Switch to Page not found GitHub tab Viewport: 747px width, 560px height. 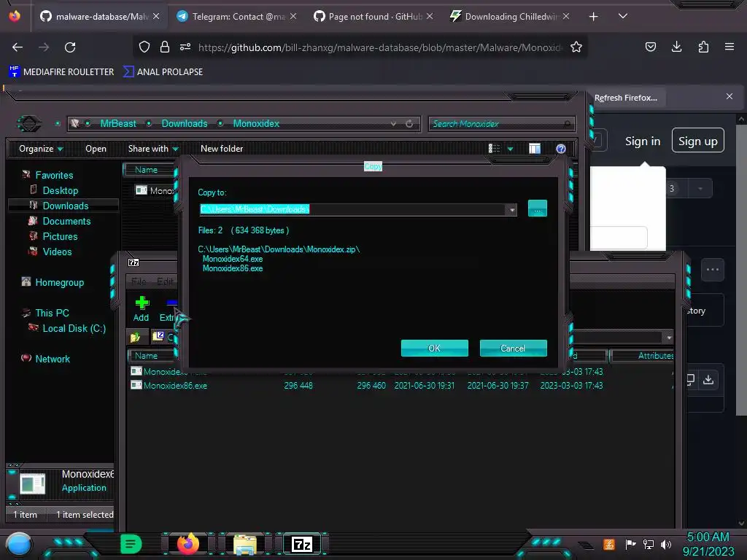coord(373,17)
